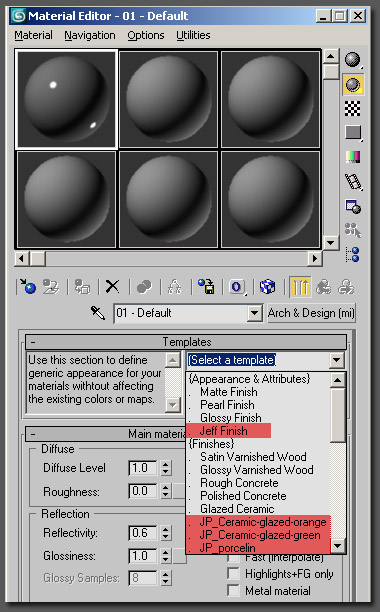Choose Glazed Ceramic template
This screenshot has height=612, width=380.
click(237, 509)
